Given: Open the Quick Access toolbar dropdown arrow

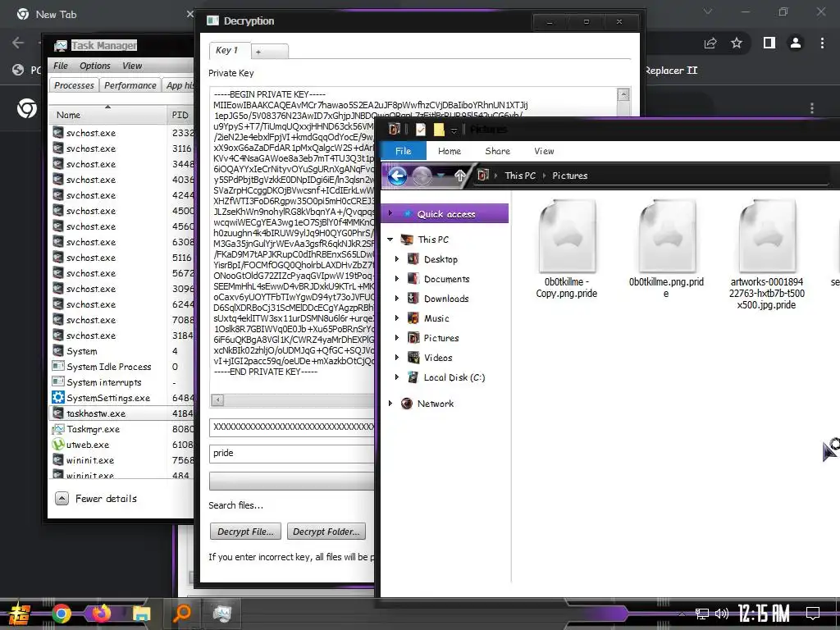Looking at the screenshot, I should pyautogui.click(x=454, y=130).
